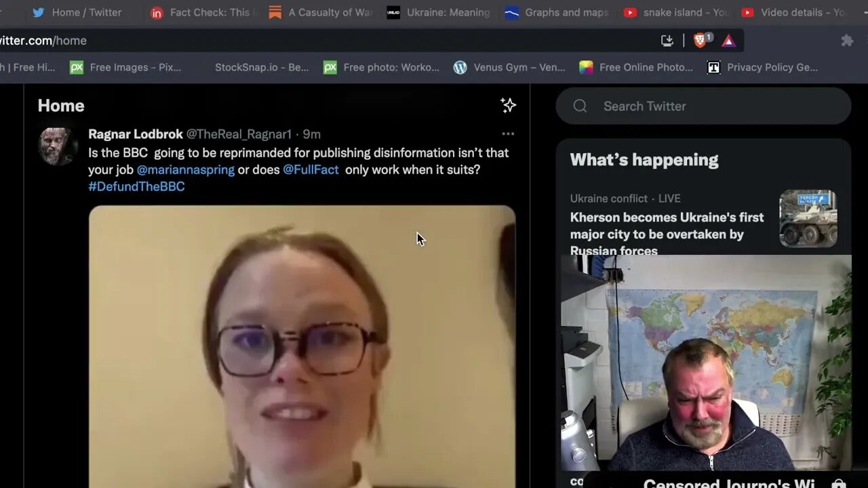Click the Home heading
Viewport: 868px width, 488px height.
61,106
